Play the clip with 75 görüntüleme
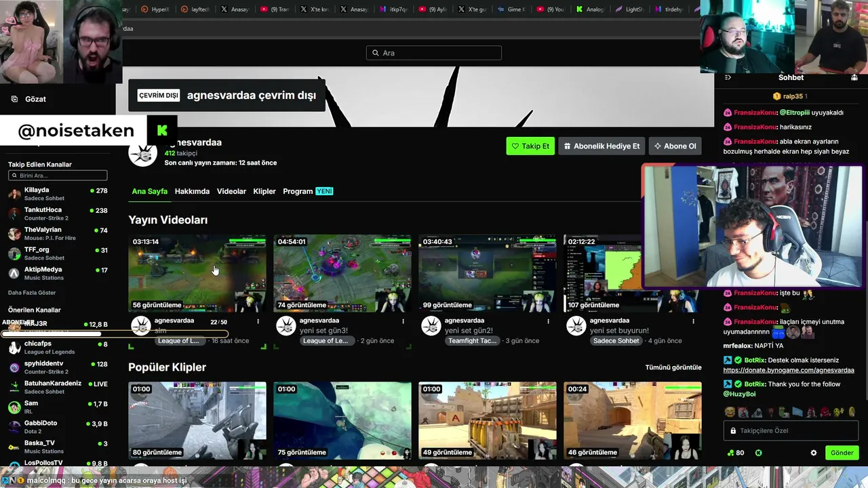868x488 pixels. [342, 420]
